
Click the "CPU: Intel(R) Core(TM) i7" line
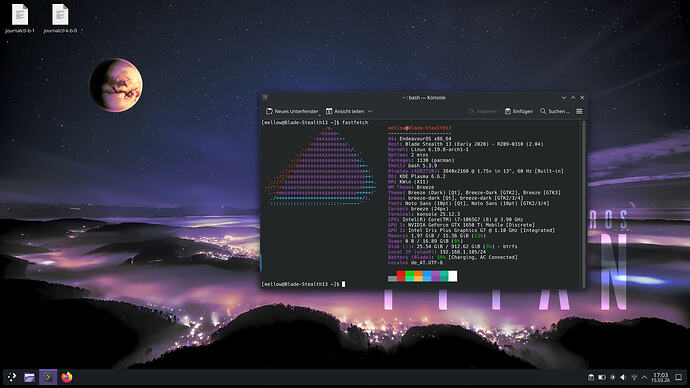455,220
